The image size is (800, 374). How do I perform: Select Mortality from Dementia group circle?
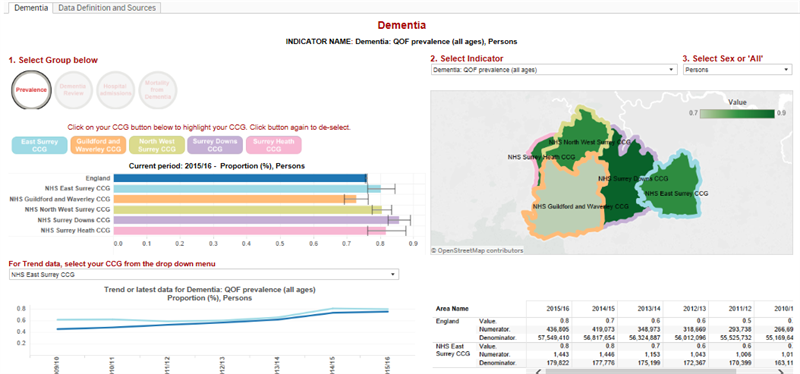(x=158, y=90)
